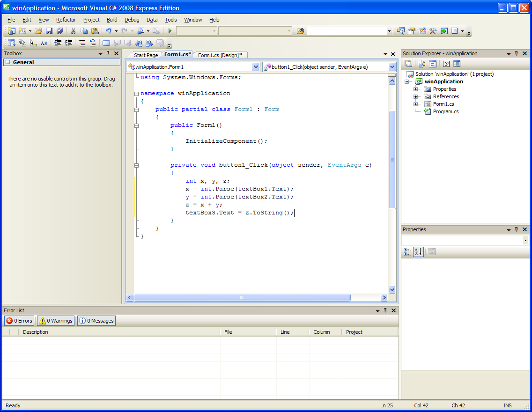This screenshot has width=532, height=412.
Task: Toggle the 0 Warnings filter button
Action: point(56,321)
